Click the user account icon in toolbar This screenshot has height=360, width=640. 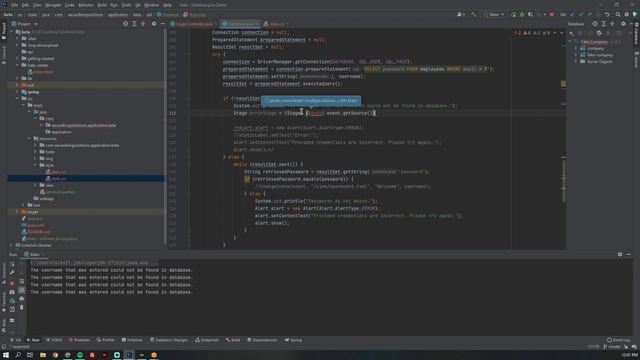461,14
